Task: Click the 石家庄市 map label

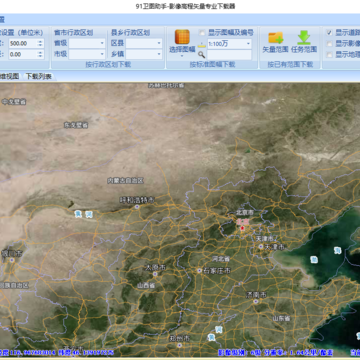Action: click(217, 270)
